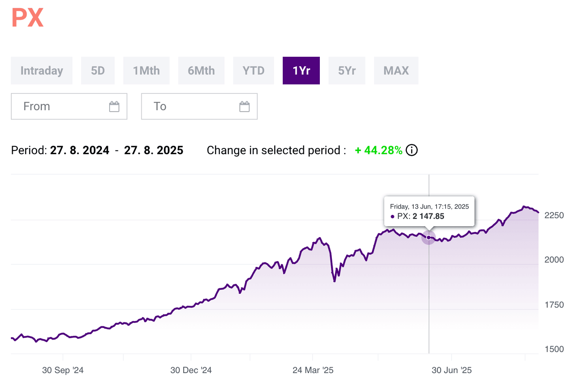The image size is (580, 392).
Task: Click the 30 Sep '24 axis label
Action: pos(63,370)
